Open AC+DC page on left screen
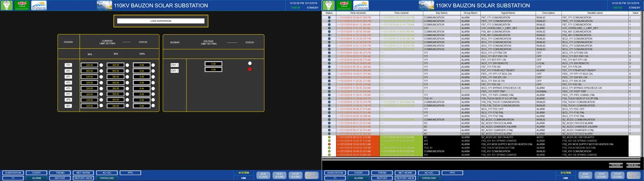This screenshot has width=644, height=181. [107, 173]
